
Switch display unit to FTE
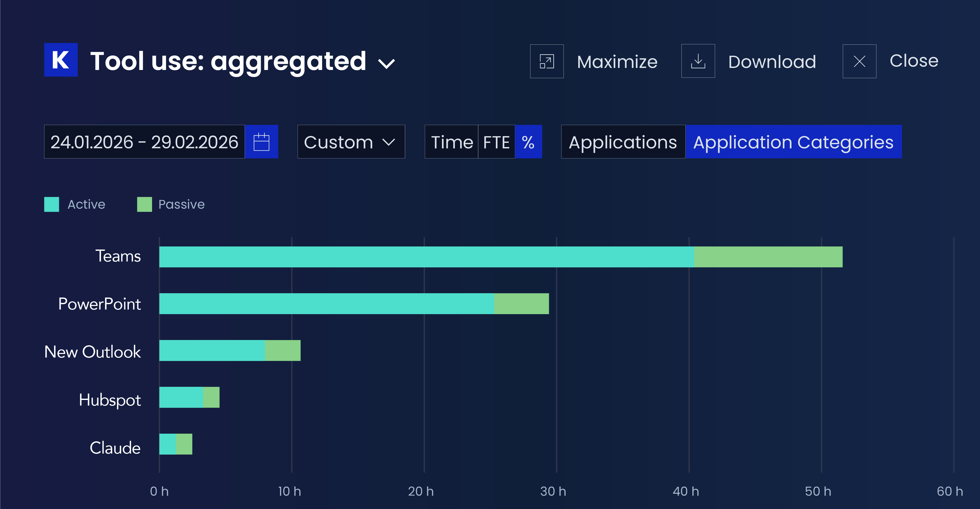[x=497, y=142]
